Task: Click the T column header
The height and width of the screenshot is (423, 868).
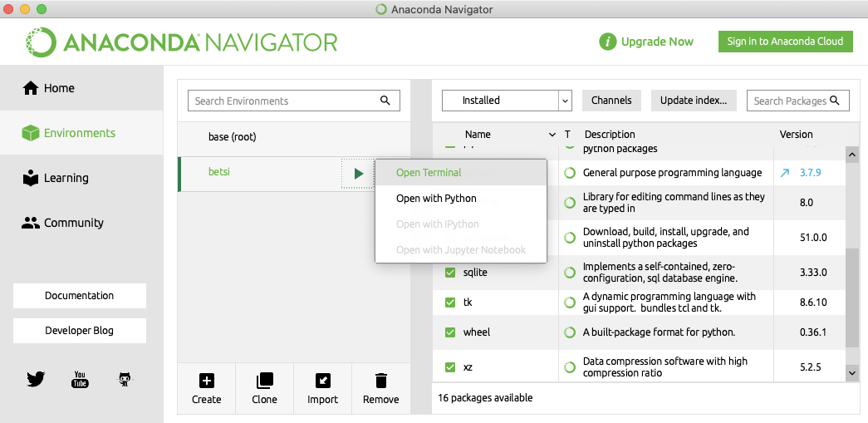Action: (x=567, y=135)
